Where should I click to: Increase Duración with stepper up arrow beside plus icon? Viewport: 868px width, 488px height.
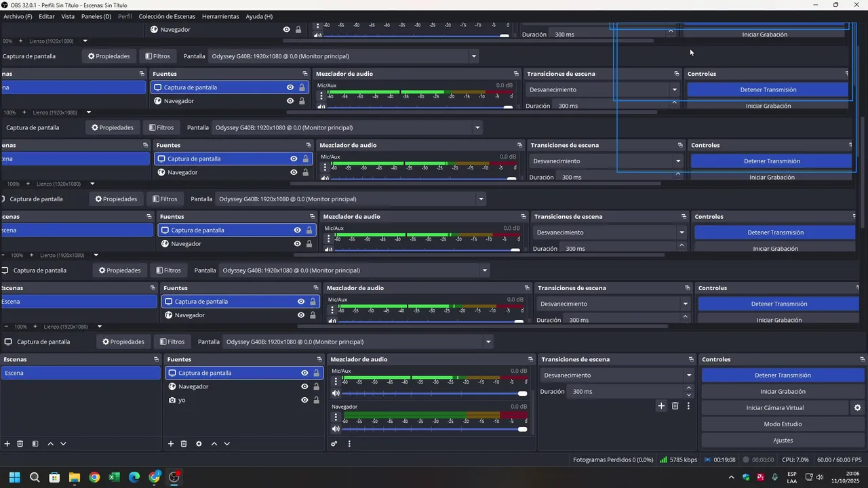[x=689, y=388]
